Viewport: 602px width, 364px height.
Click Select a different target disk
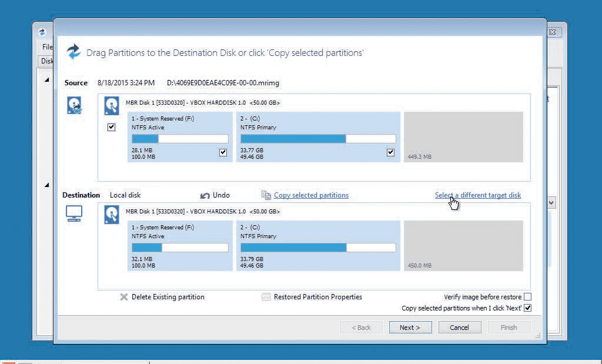tap(477, 195)
